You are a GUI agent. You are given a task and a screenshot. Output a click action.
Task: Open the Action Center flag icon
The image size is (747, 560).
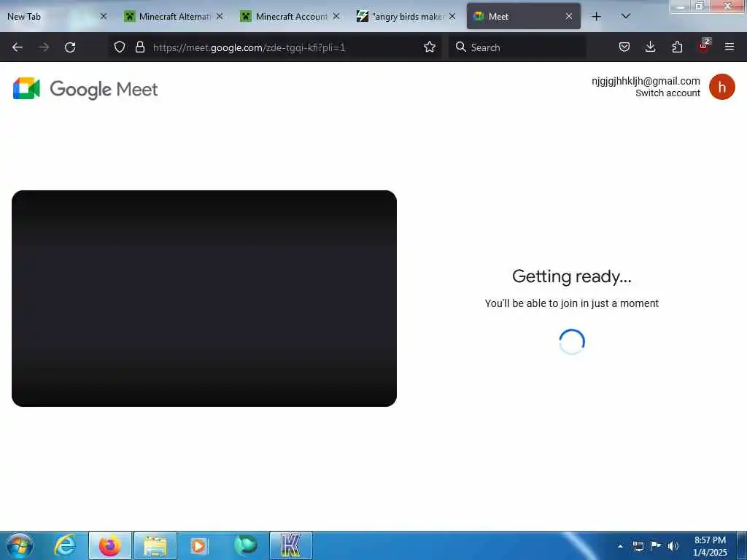tap(656, 545)
